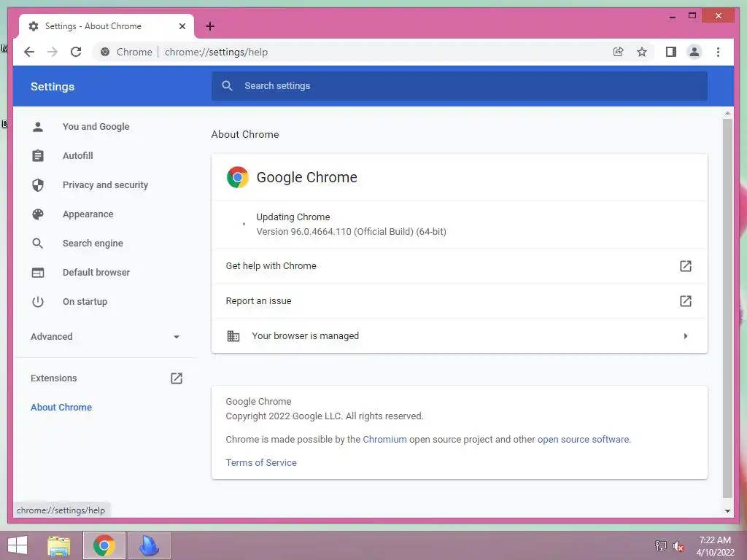Click the magnifier icon in Search settings
Image resolution: width=747 pixels, height=560 pixels.
pyautogui.click(x=228, y=86)
